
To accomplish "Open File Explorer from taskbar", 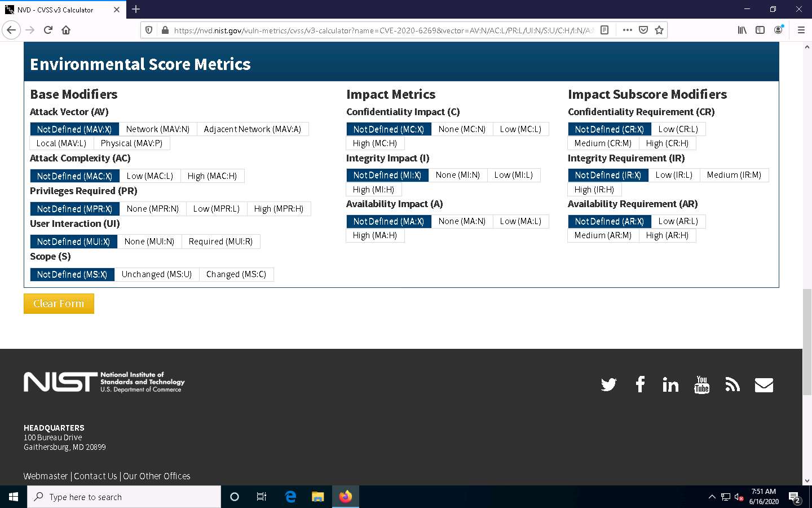I will (318, 497).
